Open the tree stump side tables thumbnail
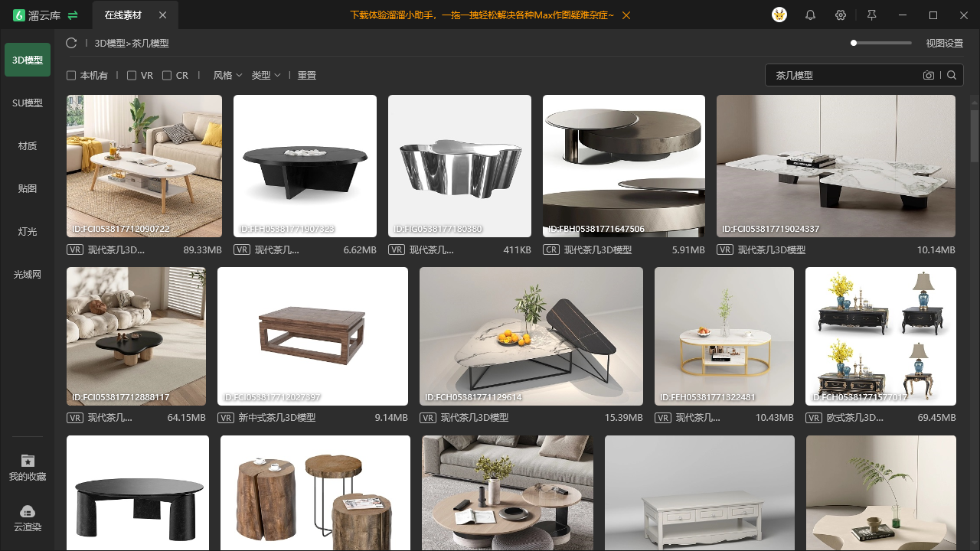This screenshot has height=551, width=980. [315, 493]
